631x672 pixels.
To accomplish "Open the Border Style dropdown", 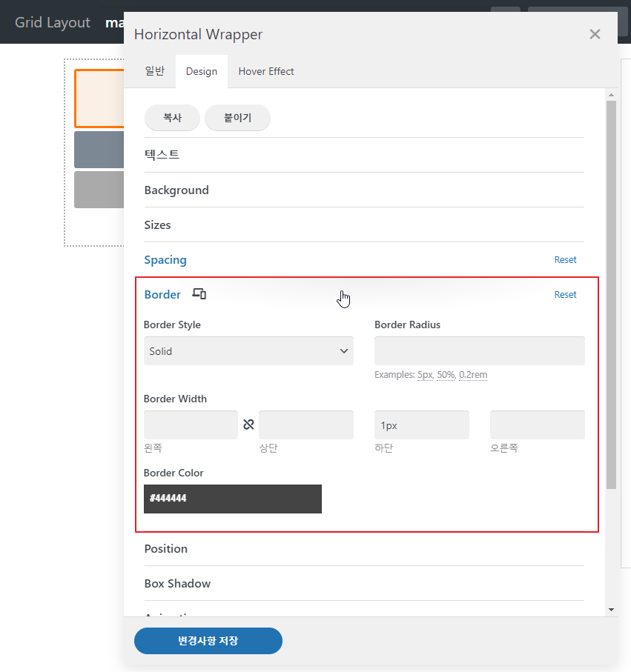I will click(x=248, y=351).
